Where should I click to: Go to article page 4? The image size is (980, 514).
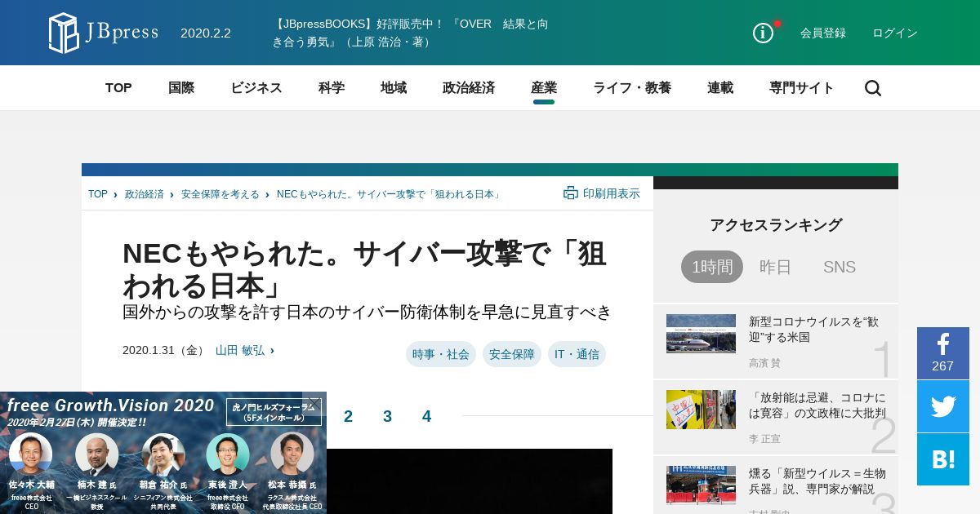(426, 416)
